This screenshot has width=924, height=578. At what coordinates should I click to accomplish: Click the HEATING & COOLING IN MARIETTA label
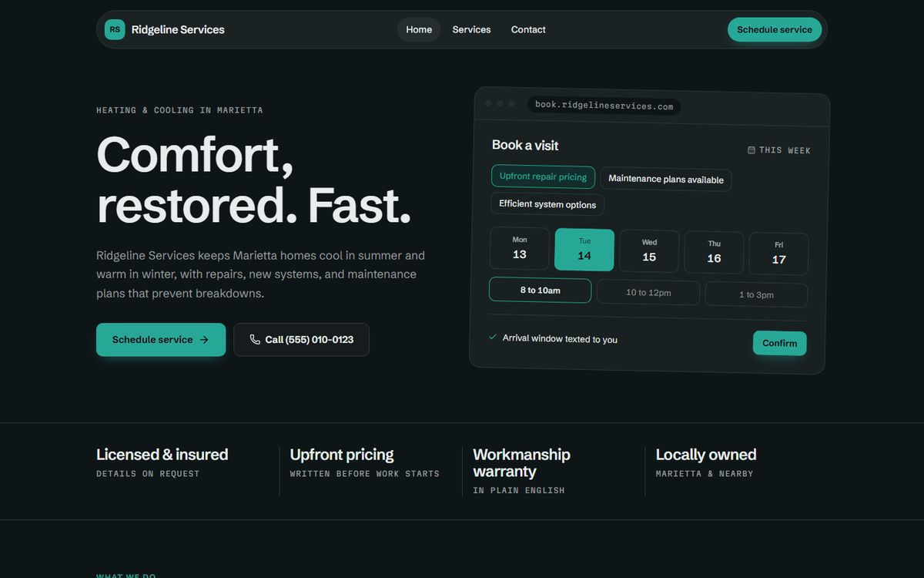tap(179, 110)
